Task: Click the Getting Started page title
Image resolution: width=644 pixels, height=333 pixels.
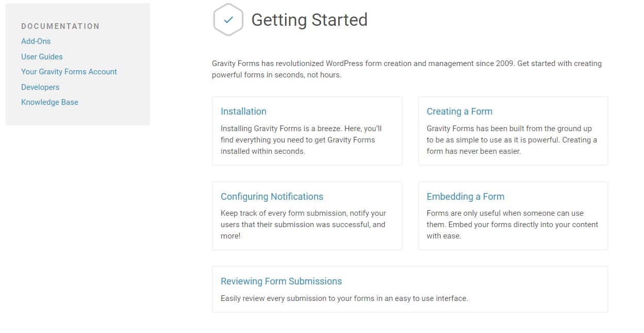Action: (309, 20)
